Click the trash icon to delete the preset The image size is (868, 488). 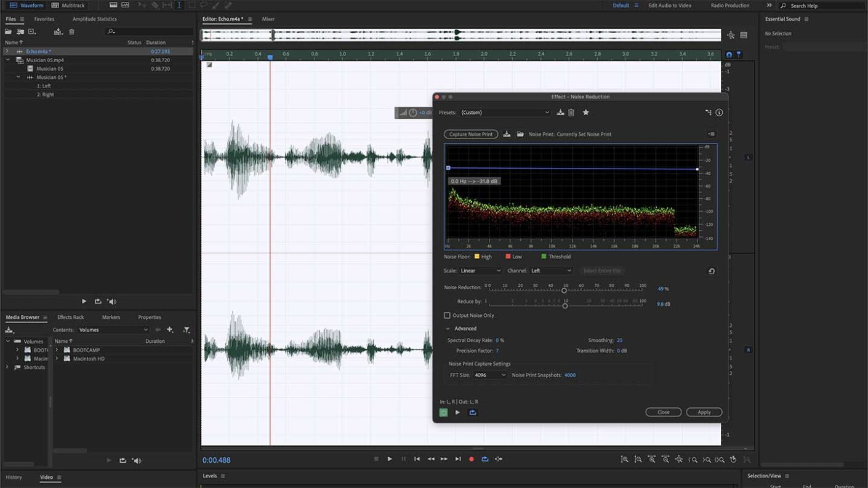(x=572, y=112)
